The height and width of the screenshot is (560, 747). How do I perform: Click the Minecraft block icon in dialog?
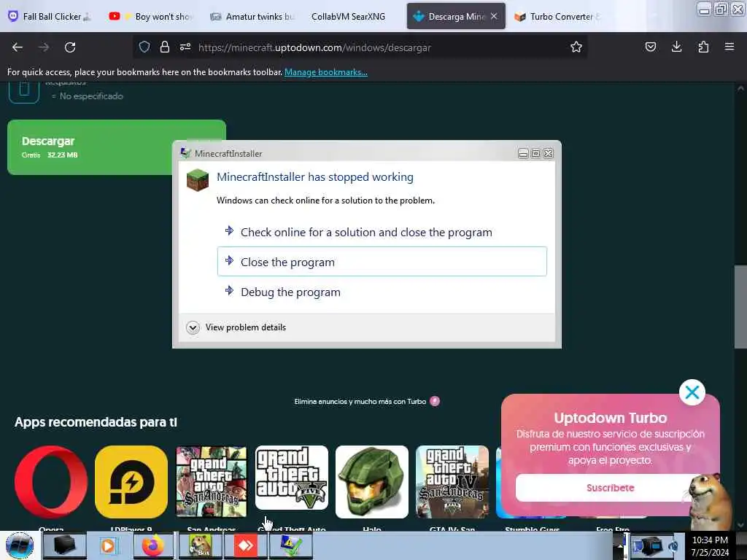click(197, 179)
